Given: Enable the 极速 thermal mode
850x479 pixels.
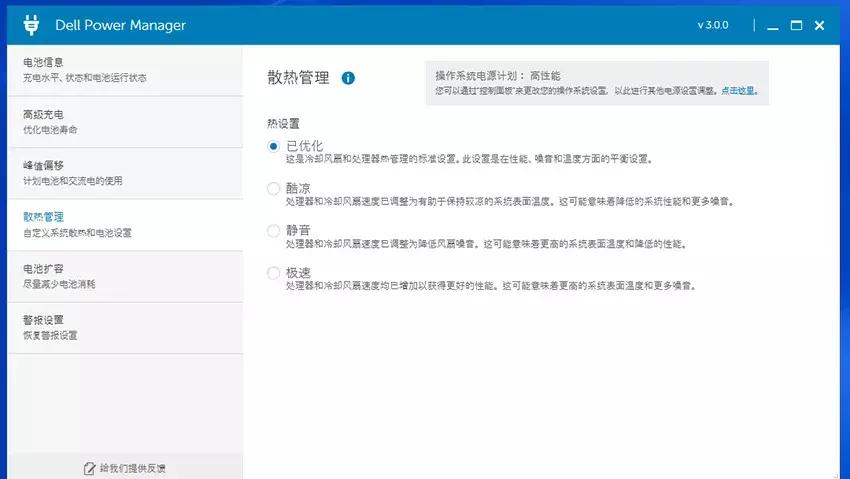Looking at the screenshot, I should [x=273, y=273].
